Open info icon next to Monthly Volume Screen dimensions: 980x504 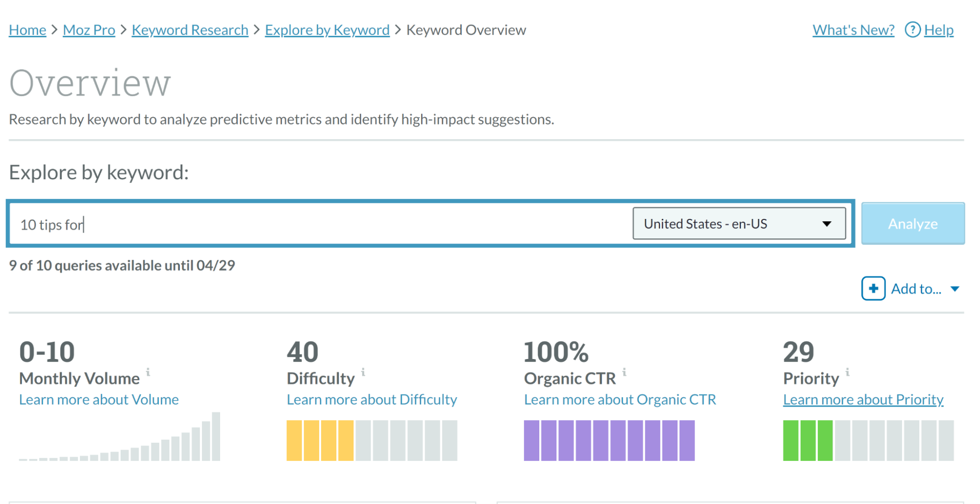click(148, 372)
